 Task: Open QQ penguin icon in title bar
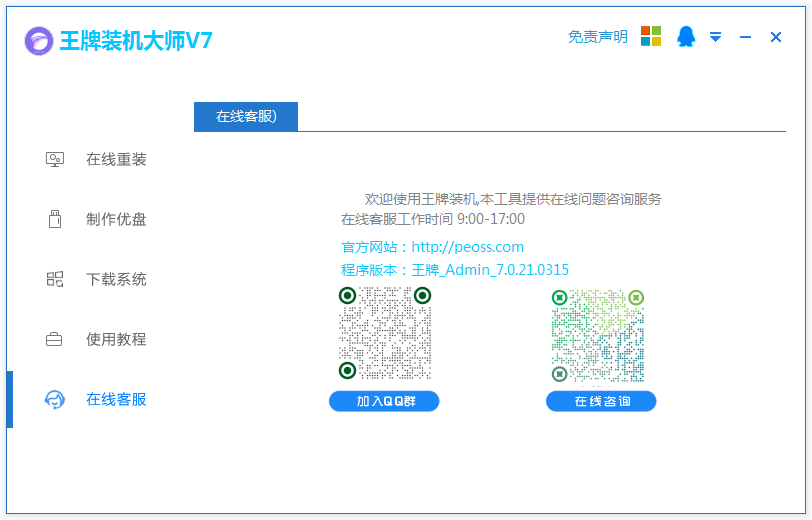point(686,36)
